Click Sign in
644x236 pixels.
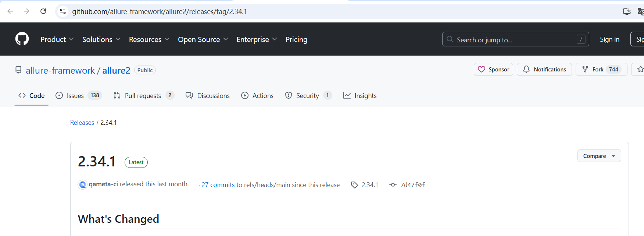click(609, 39)
